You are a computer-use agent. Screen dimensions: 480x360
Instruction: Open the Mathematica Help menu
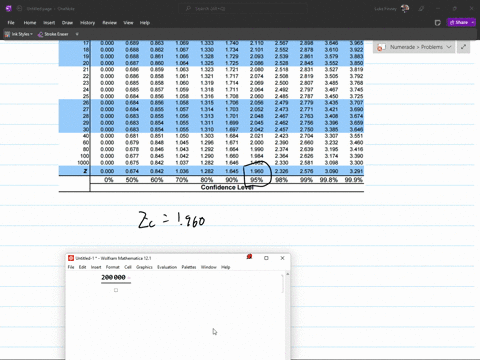click(x=226, y=267)
